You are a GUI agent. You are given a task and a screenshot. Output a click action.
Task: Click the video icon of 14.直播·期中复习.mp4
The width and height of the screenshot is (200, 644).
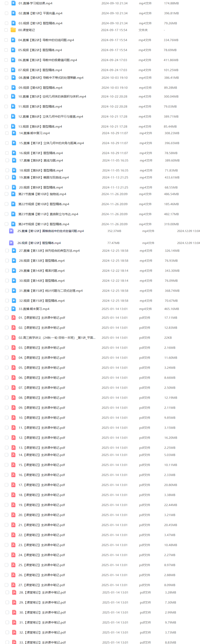(x=14, y=133)
